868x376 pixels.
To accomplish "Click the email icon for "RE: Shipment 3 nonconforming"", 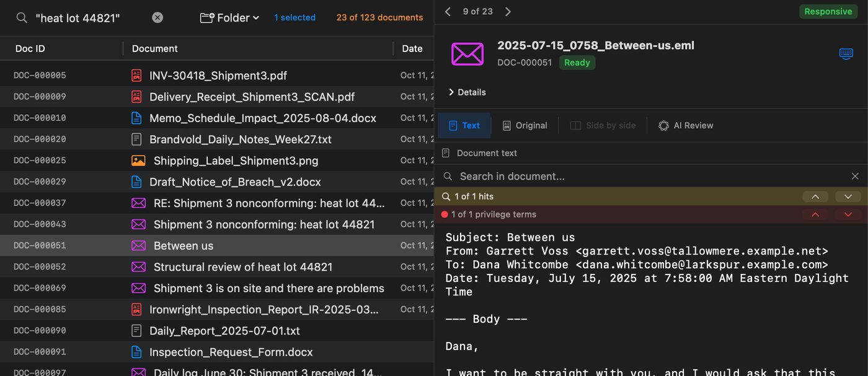I will tap(138, 203).
